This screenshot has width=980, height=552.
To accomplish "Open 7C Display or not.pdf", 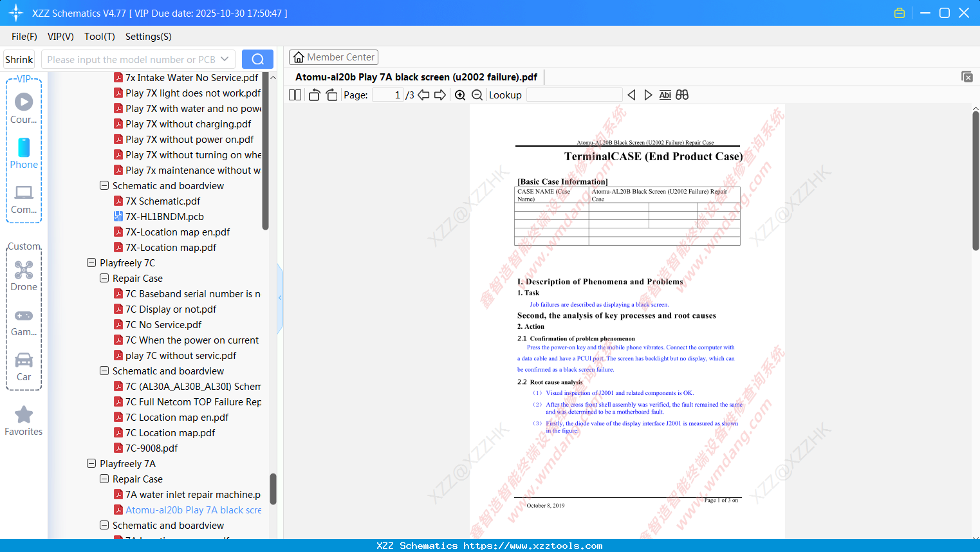I will click(x=171, y=309).
